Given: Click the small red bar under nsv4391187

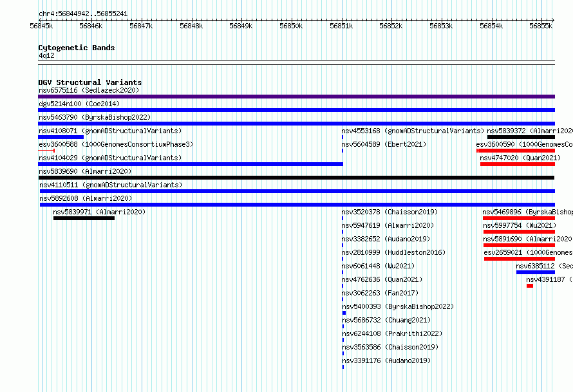Looking at the screenshot, I should 530,286.
